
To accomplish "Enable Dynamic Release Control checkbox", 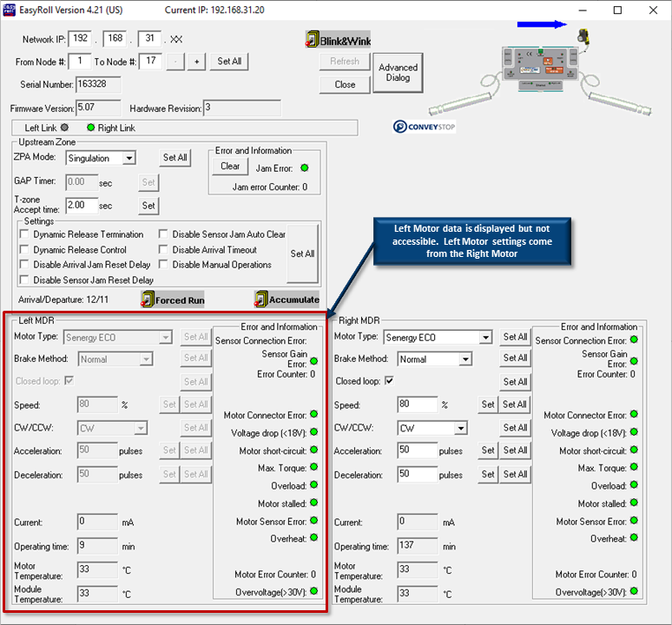I will tap(24, 249).
